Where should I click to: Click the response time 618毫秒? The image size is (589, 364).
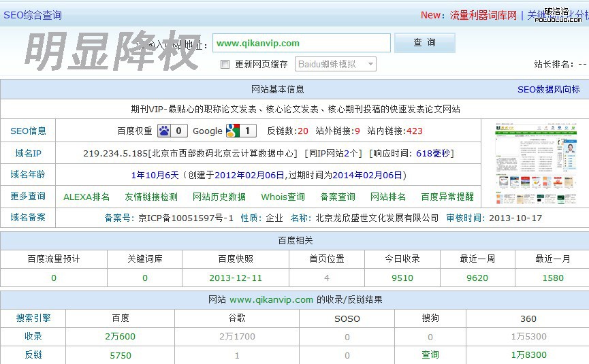pos(433,153)
